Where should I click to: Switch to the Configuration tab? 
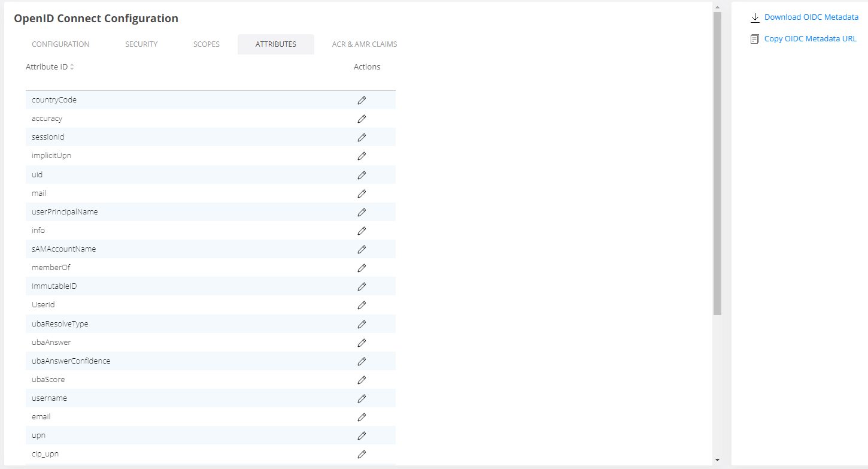pos(60,44)
